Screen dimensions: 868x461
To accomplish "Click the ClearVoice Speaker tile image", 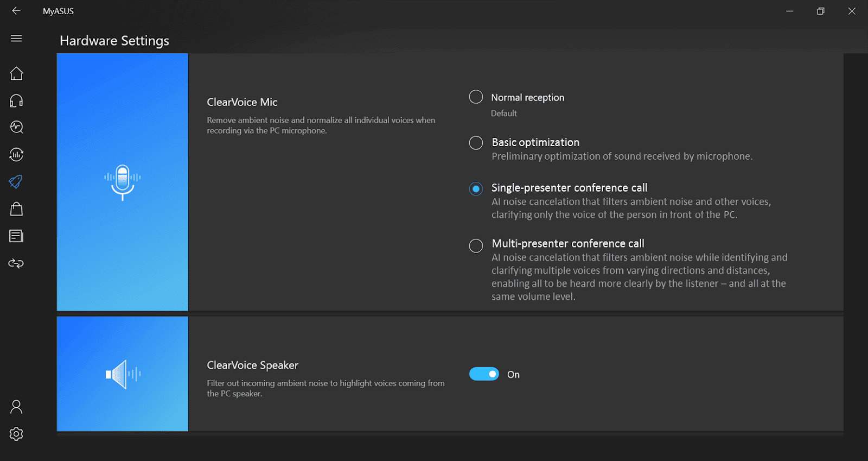I will pyautogui.click(x=123, y=374).
